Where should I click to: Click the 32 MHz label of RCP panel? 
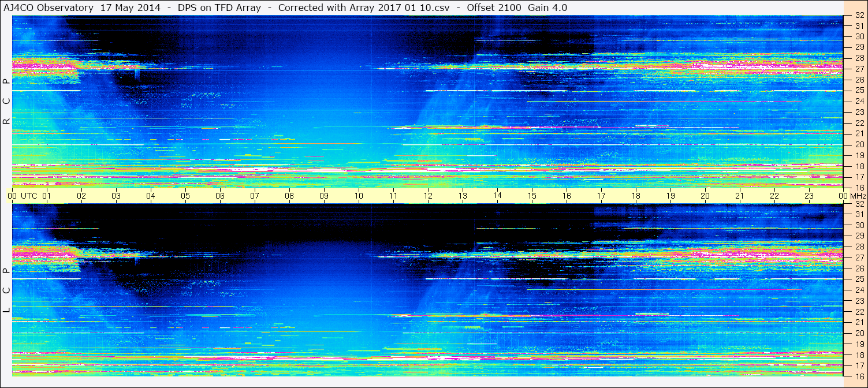coord(859,15)
